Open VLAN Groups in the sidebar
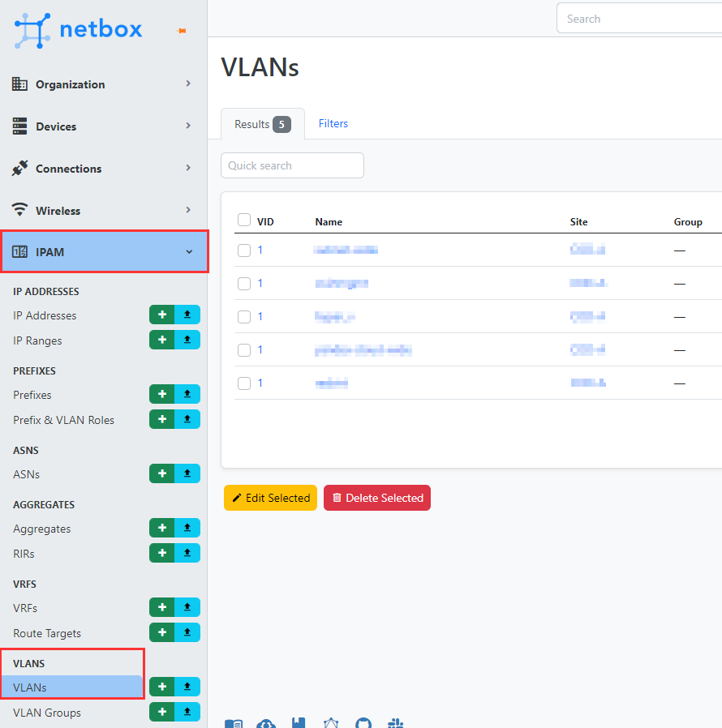Image resolution: width=722 pixels, height=728 pixels. coord(47,713)
